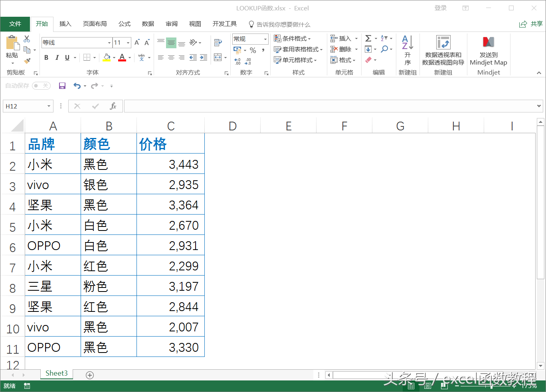Switch to the 插入 Insert tab
Image resolution: width=546 pixels, height=392 pixels.
pyautogui.click(x=65, y=24)
